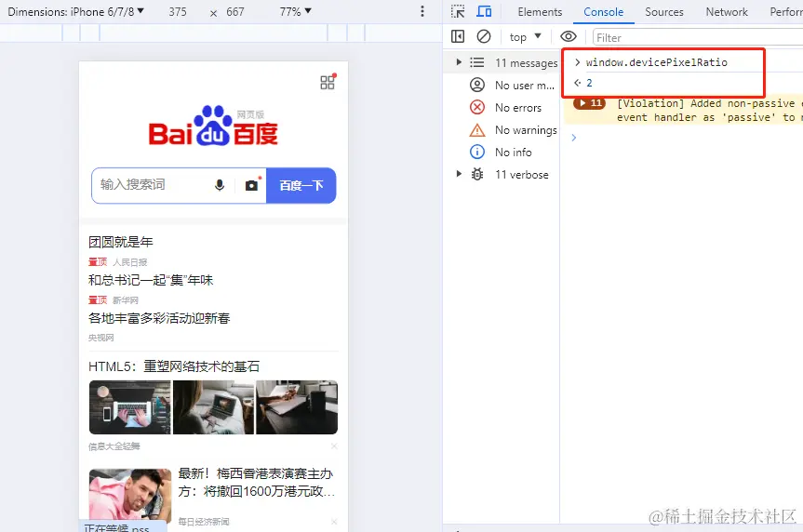Tap the Baidu voice search microphone
The width and height of the screenshot is (803, 532).
tap(220, 185)
